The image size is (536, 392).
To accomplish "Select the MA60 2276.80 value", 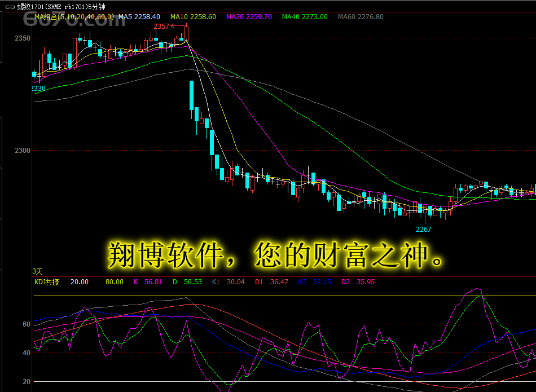I will coord(361,17).
